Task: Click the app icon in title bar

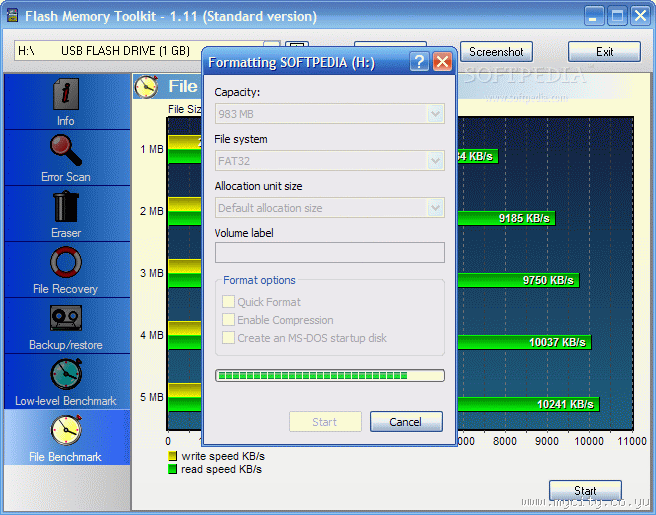Action: (x=13, y=15)
